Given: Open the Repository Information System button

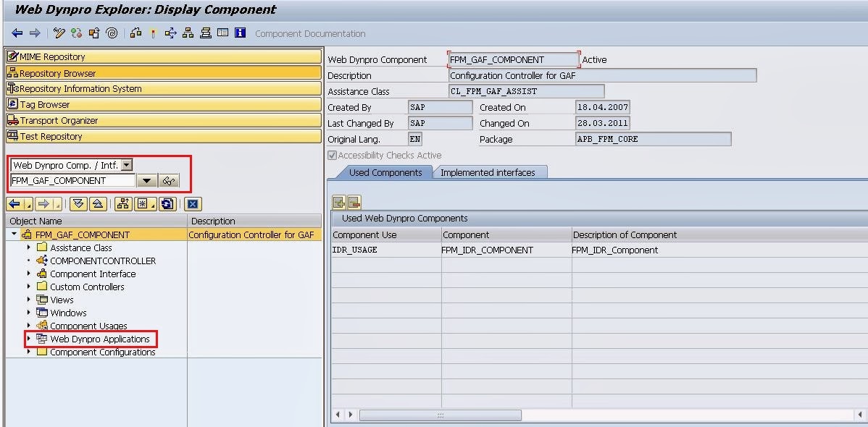Looking at the screenshot, I should click(x=164, y=88).
